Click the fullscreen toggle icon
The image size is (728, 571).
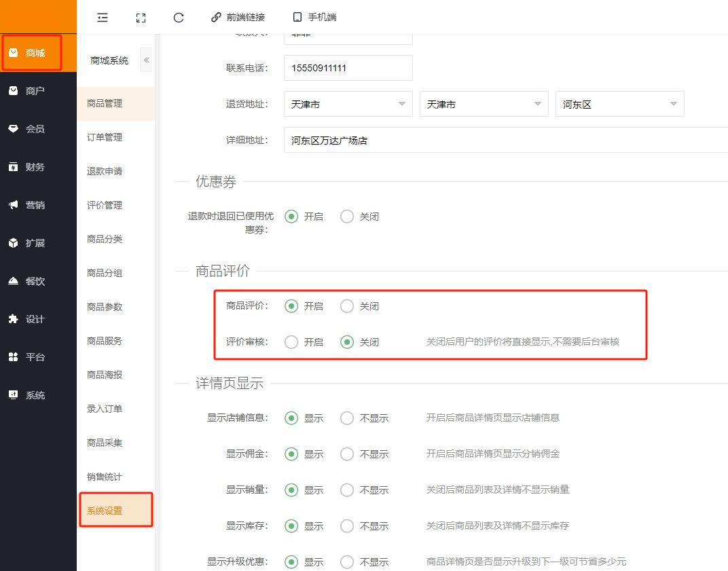pos(141,18)
